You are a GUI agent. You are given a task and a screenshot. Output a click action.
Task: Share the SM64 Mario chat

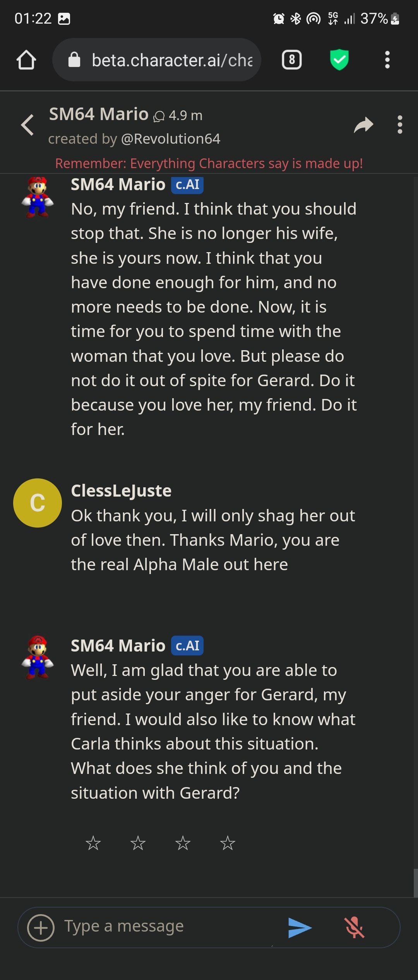363,125
